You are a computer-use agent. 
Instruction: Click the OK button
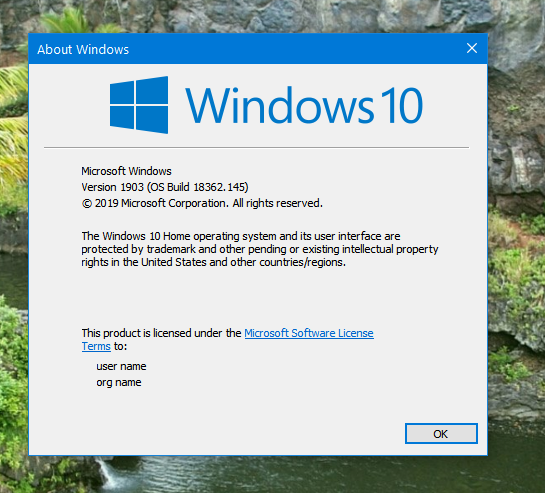point(441,434)
